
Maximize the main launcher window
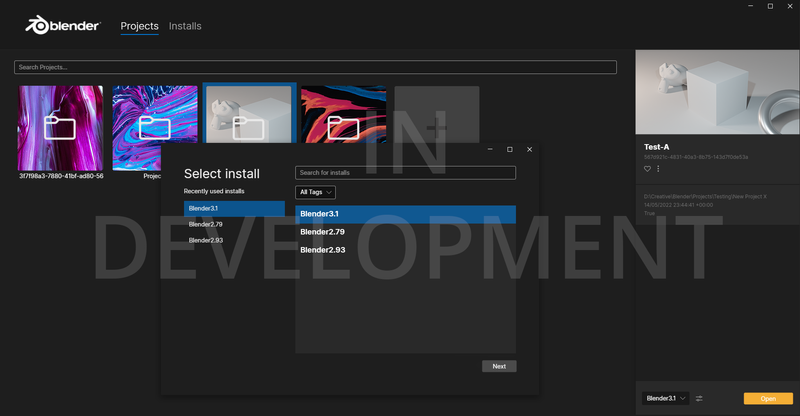(770, 6)
